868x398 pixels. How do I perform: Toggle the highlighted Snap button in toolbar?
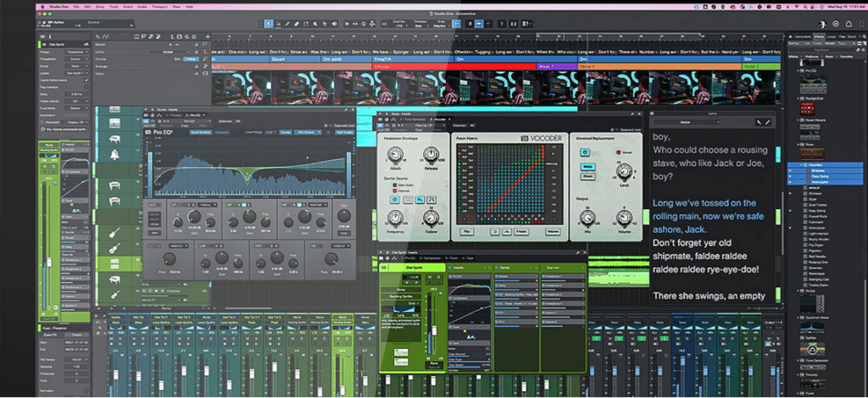pos(456,24)
